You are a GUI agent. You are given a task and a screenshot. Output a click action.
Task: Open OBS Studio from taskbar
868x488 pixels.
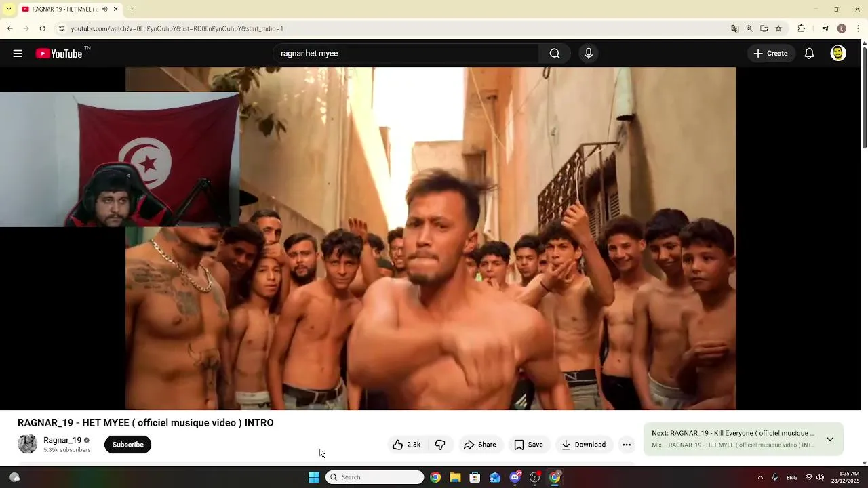(535, 477)
